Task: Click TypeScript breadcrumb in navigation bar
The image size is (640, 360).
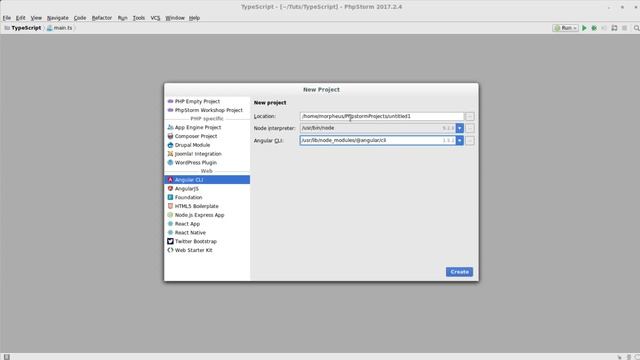Action: pyautogui.click(x=23, y=28)
